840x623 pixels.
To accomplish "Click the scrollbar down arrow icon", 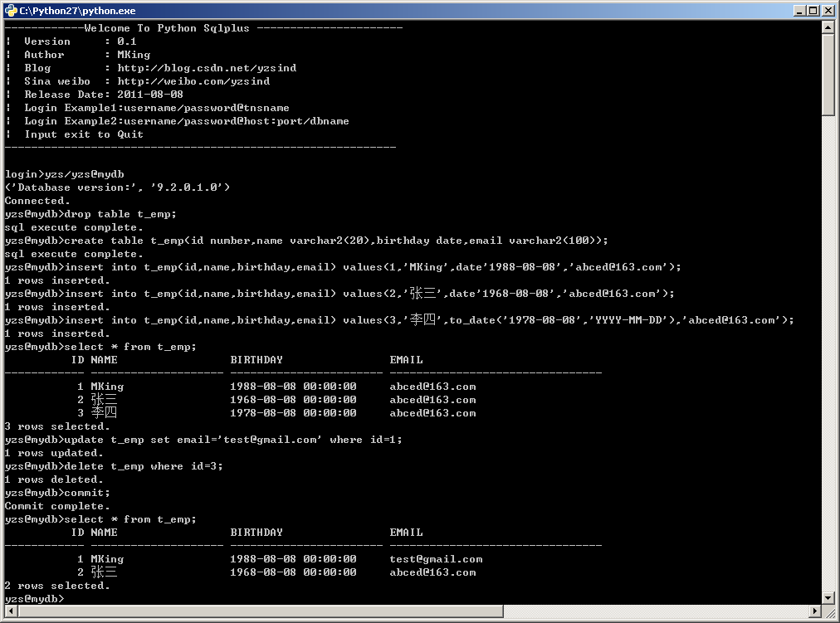I will click(x=827, y=596).
